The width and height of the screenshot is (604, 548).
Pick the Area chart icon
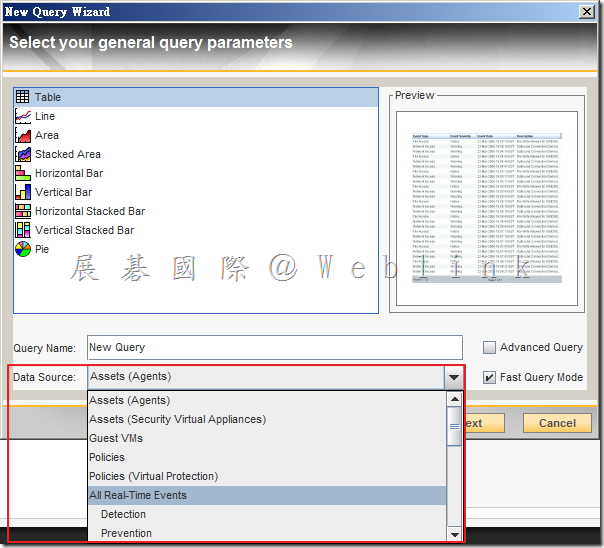pyautogui.click(x=24, y=135)
